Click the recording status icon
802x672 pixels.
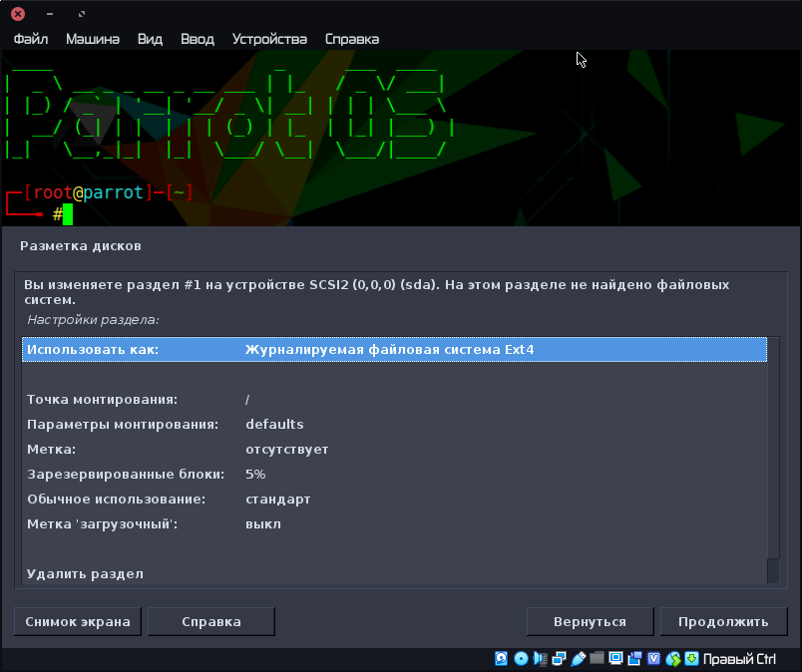point(634,658)
